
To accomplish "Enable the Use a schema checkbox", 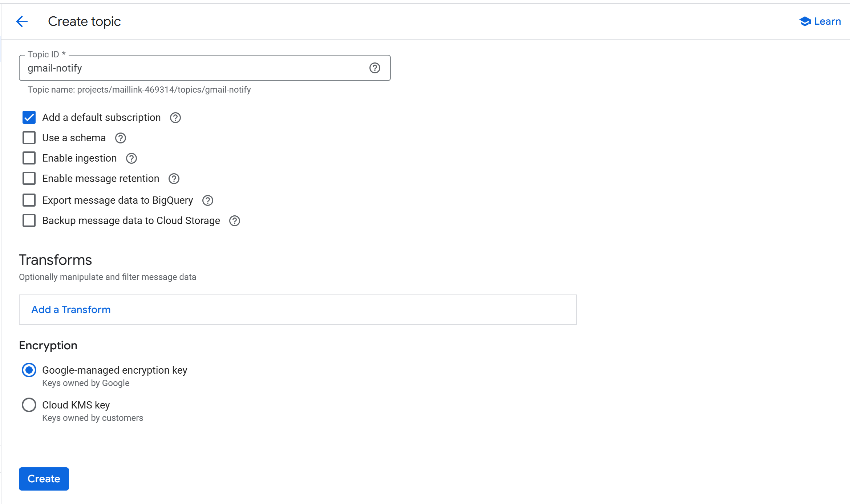I will (29, 138).
